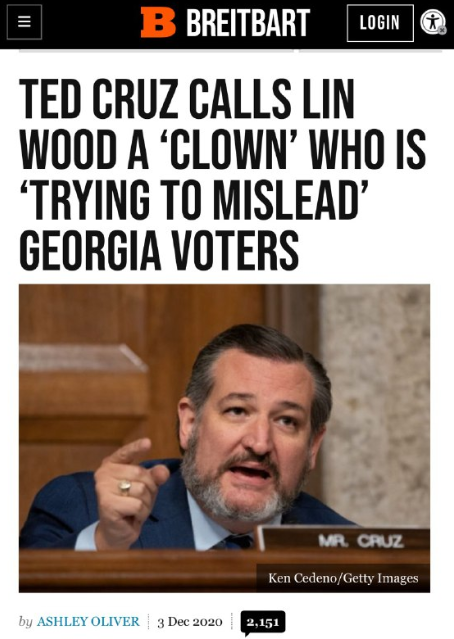454x639 pixels.
Task: Open the accessibility widget icon
Action: point(432,22)
